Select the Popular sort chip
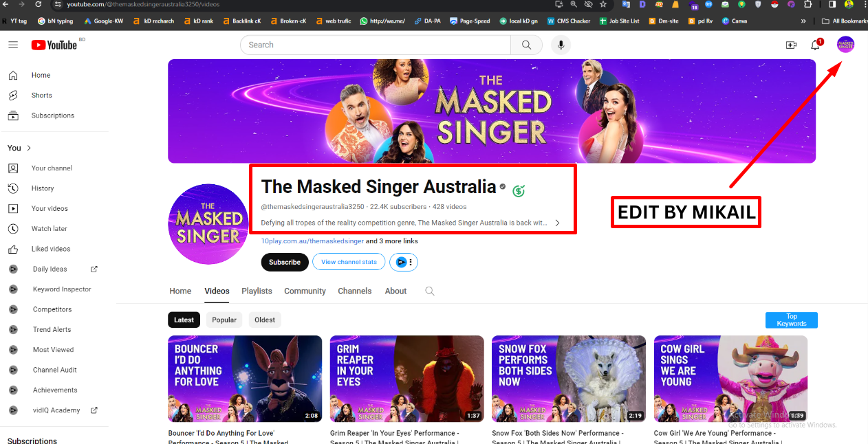 (x=224, y=320)
